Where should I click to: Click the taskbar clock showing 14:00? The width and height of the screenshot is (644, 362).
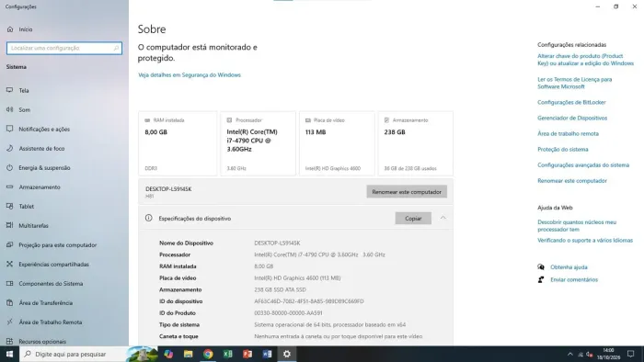(608, 354)
